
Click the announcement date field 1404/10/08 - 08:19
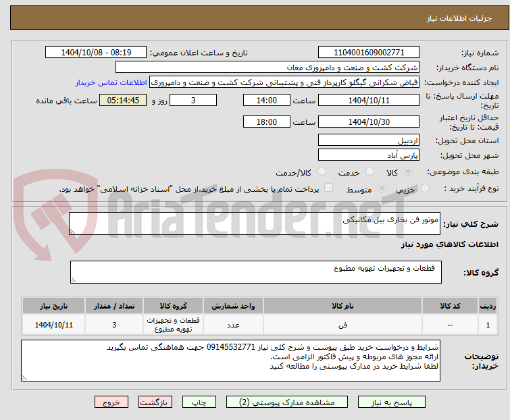click(x=96, y=53)
